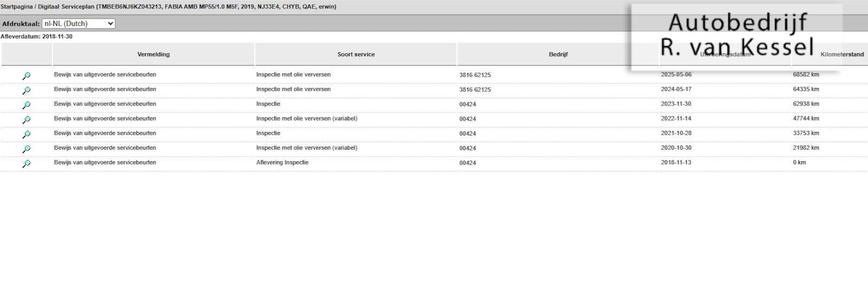View the Aflevering Inspectie record details
This screenshot has width=868, height=306.
coord(26,164)
